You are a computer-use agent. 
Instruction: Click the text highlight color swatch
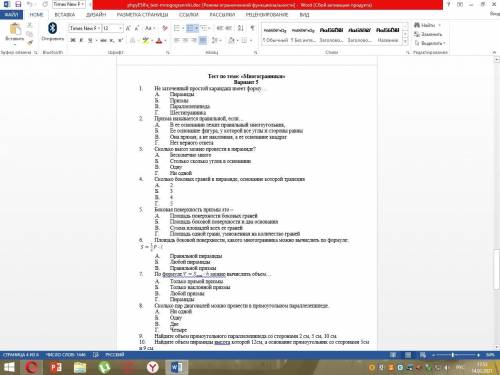coord(145,41)
